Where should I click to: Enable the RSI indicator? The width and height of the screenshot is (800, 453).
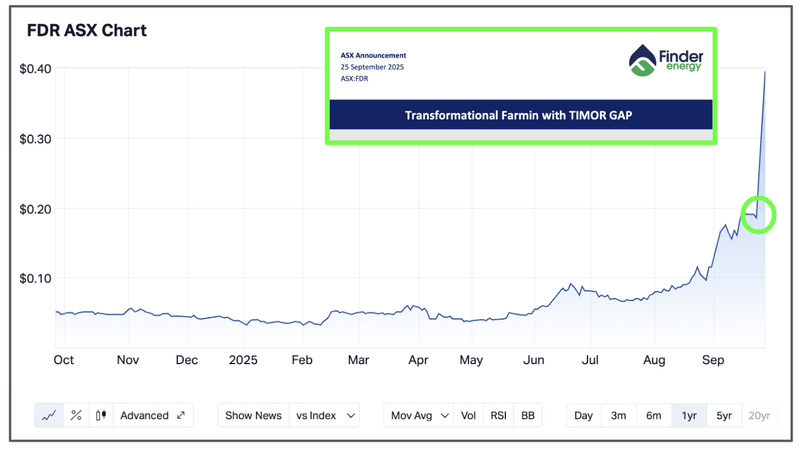click(498, 415)
